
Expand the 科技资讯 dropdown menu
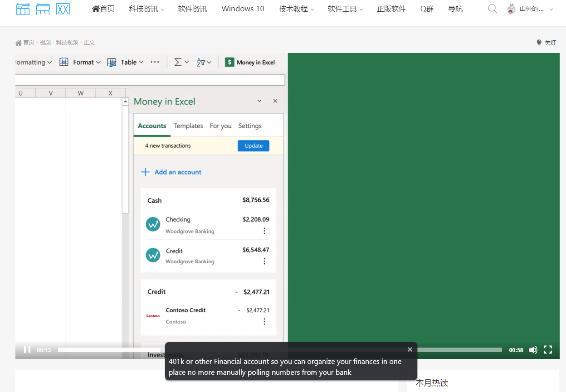146,9
